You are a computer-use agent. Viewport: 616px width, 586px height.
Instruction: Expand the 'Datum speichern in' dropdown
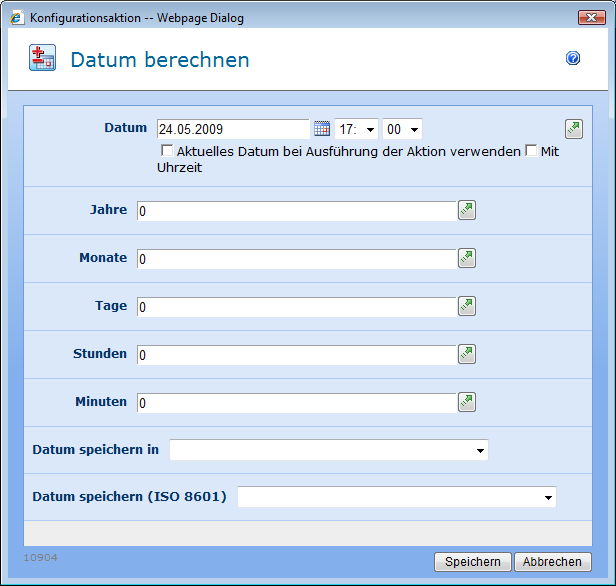(329, 450)
